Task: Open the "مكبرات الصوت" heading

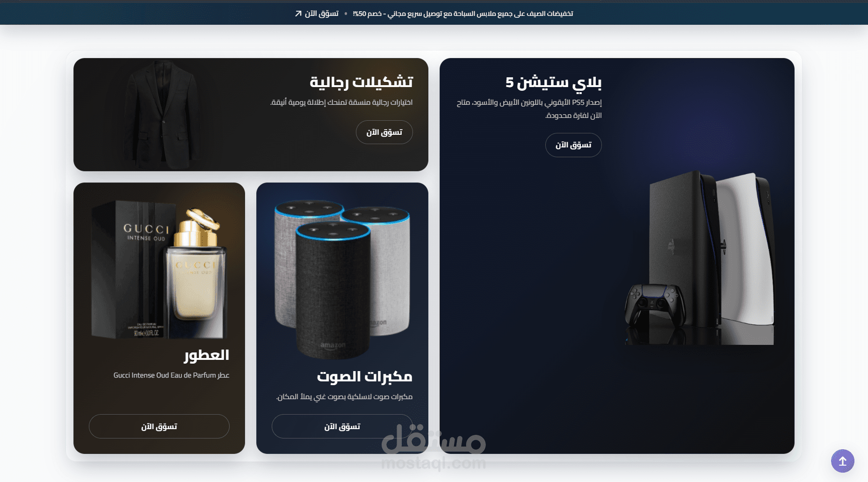Action: pos(365,376)
